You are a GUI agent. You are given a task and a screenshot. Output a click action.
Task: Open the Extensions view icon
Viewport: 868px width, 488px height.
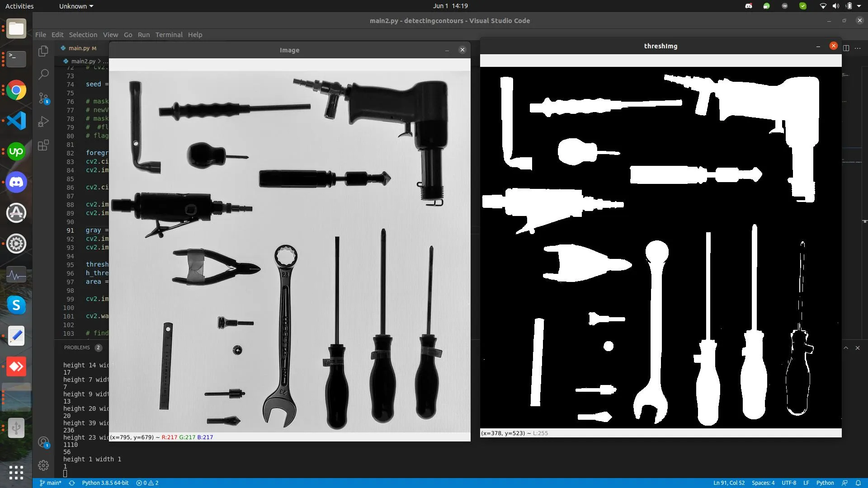point(43,145)
